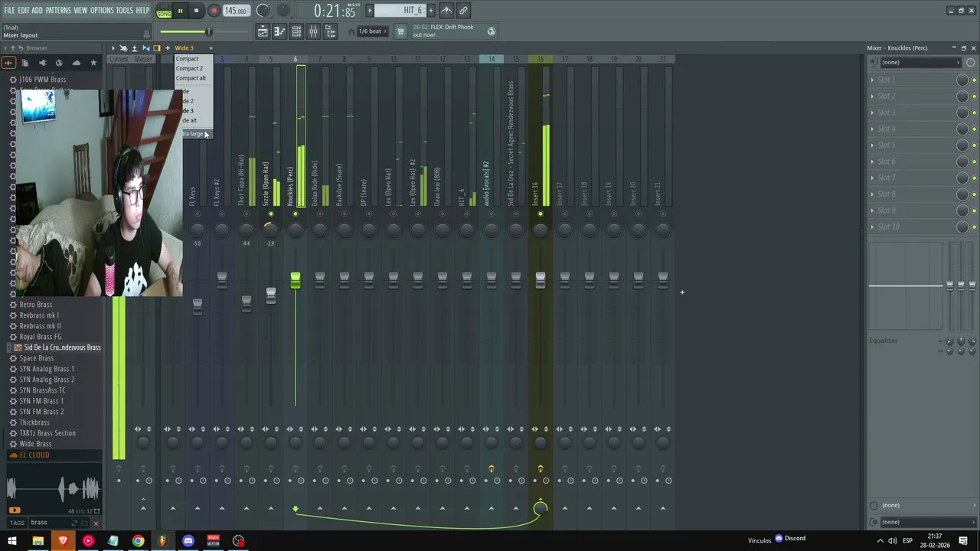The height and width of the screenshot is (551, 980).
Task: Click the metronome icon beside pattern selector
Action: coord(446,11)
